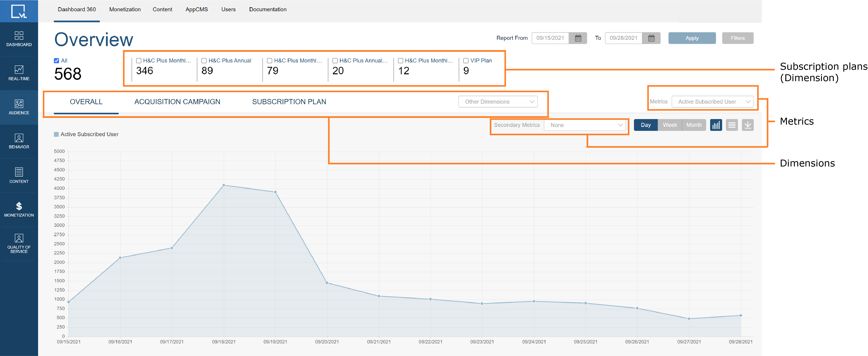This screenshot has width=868, height=356.
Task: Open the AppCMS top menu
Action: tap(197, 10)
